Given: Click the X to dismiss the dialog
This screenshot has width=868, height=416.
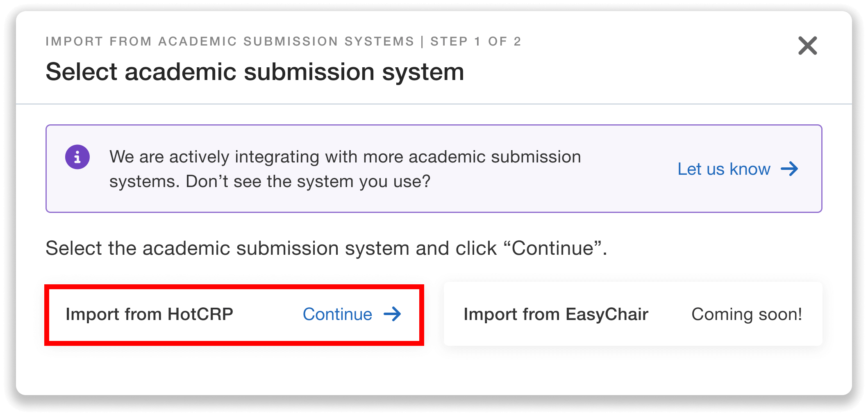Looking at the screenshot, I should 807,46.
